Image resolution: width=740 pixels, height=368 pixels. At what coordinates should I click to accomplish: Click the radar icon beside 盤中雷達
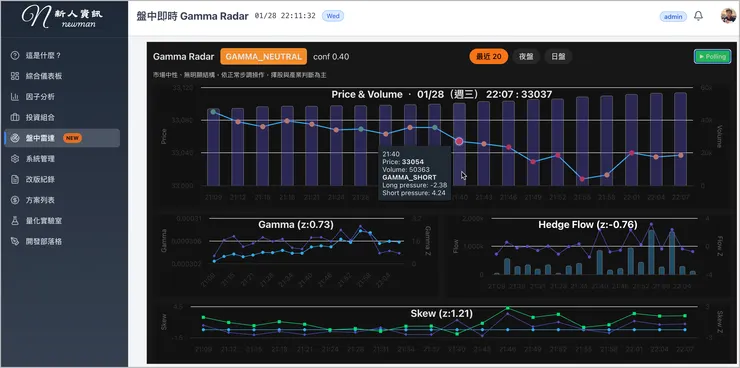[x=15, y=138]
